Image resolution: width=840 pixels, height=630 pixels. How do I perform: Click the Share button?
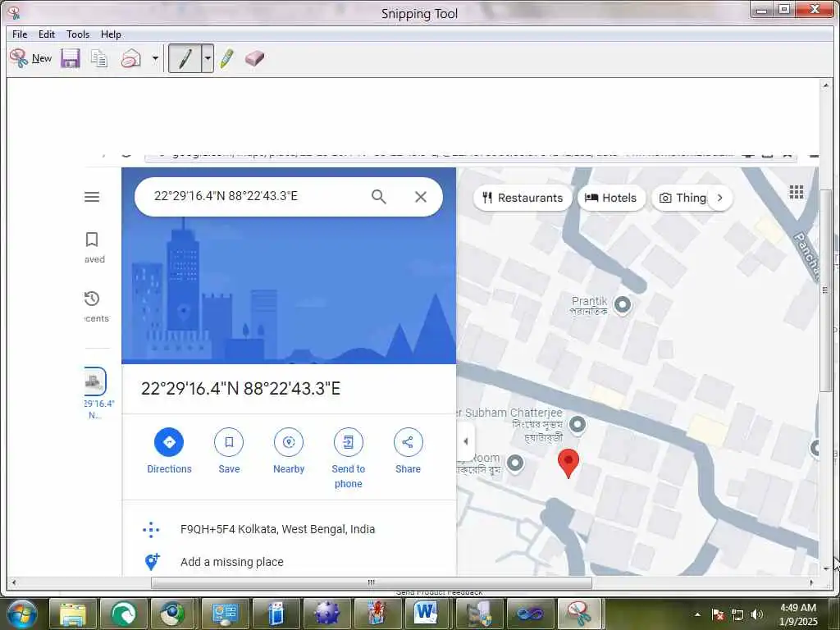pyautogui.click(x=408, y=450)
